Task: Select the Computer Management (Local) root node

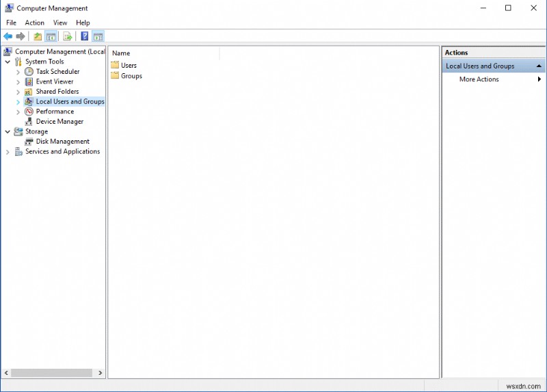Action: (59, 52)
